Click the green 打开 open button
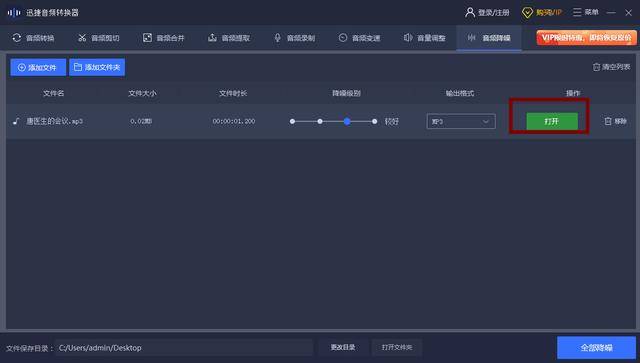 pyautogui.click(x=552, y=121)
